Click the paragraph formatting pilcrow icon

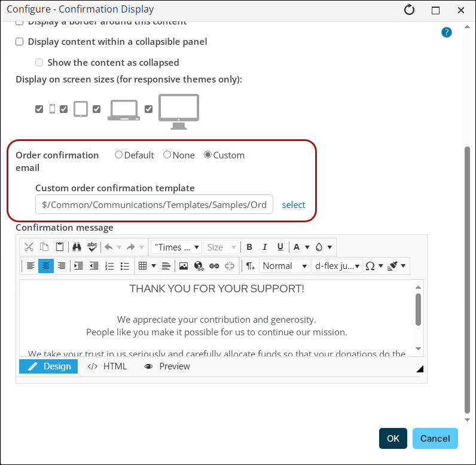250,266
